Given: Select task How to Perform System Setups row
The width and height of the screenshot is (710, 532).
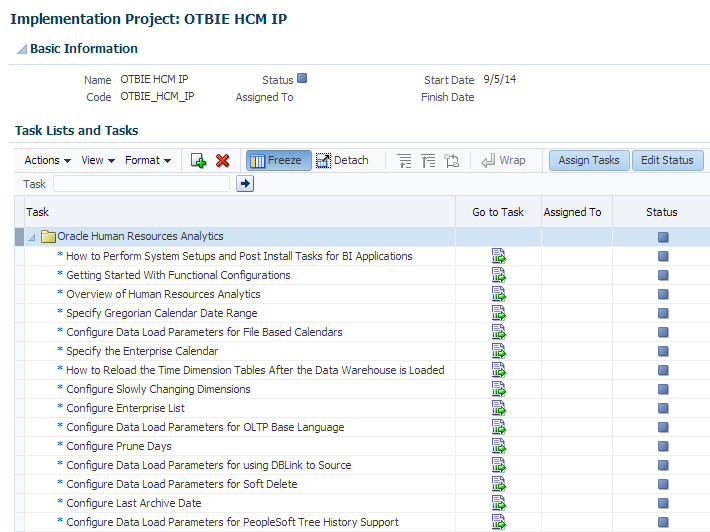Looking at the screenshot, I should point(239,256).
